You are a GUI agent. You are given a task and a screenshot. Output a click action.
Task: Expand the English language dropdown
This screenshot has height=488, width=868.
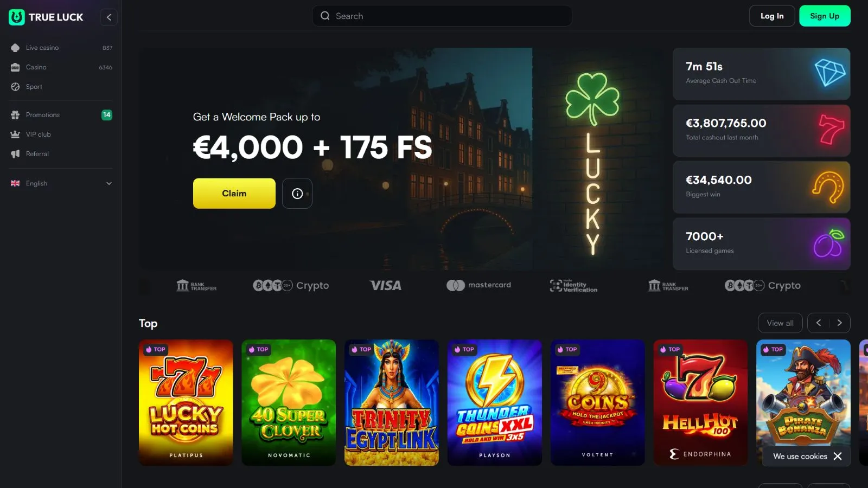pyautogui.click(x=61, y=183)
